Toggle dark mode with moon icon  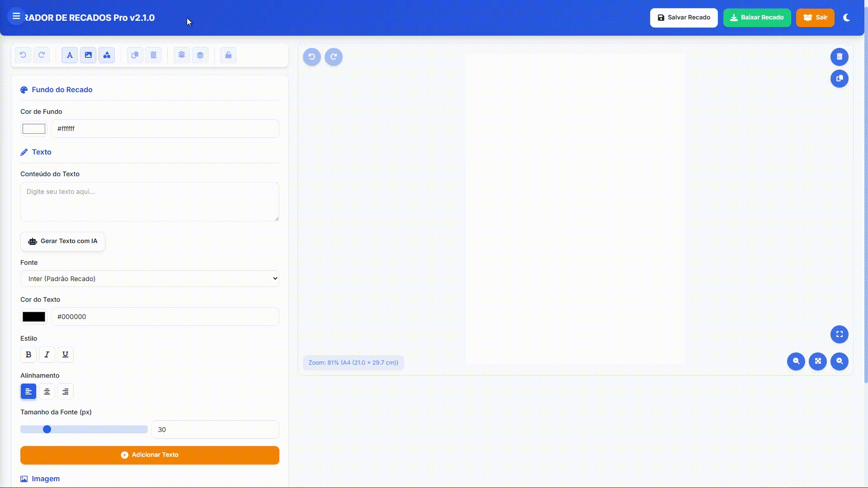(x=847, y=18)
